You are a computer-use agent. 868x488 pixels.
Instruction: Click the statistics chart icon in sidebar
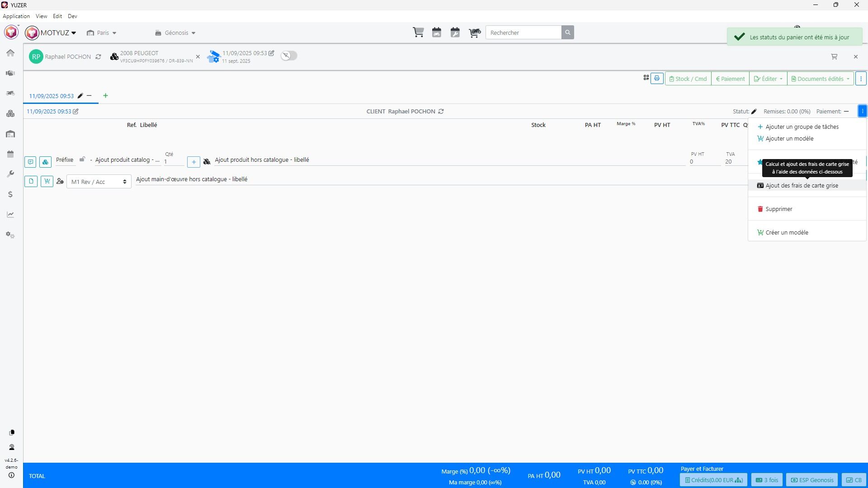(x=10, y=215)
